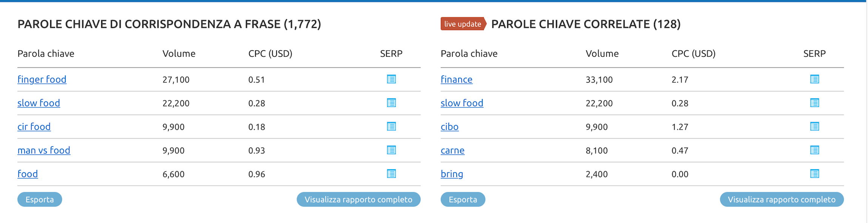The width and height of the screenshot is (868, 223).
Task: Select the finance keyword link
Action: 457,79
